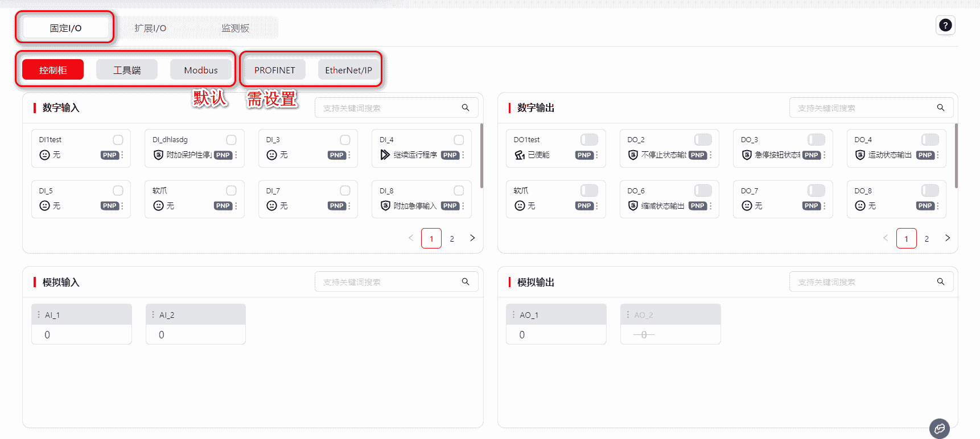Toggle the DO_7 output switch
This screenshot has width=980, height=439.
(816, 190)
